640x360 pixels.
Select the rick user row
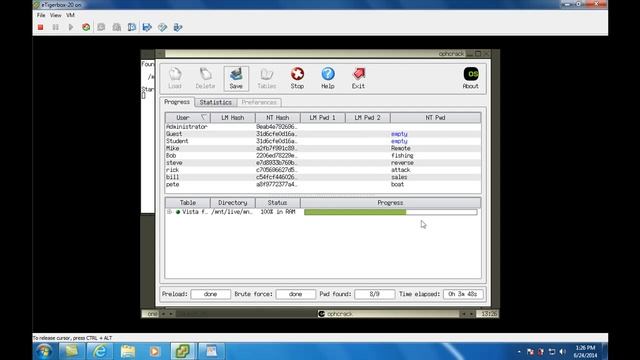click(x=323, y=170)
